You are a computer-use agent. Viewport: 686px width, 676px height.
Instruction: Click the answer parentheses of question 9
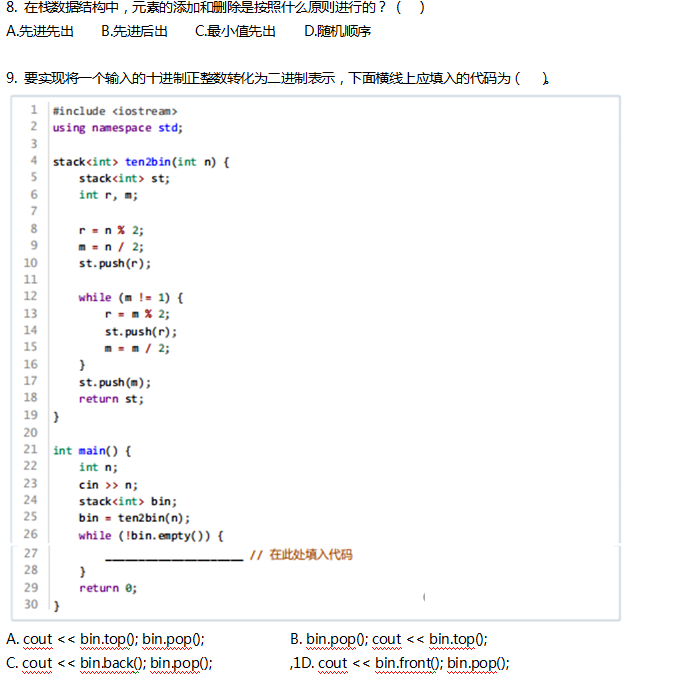532,78
